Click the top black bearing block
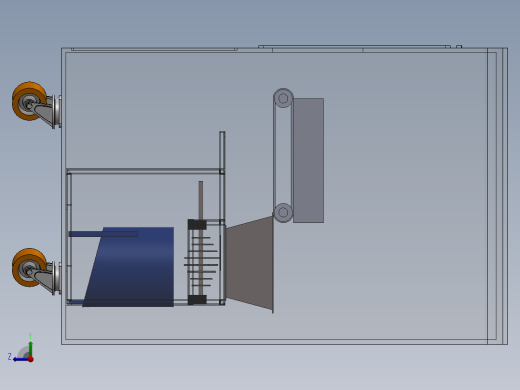520x390 pixels. click(197, 224)
